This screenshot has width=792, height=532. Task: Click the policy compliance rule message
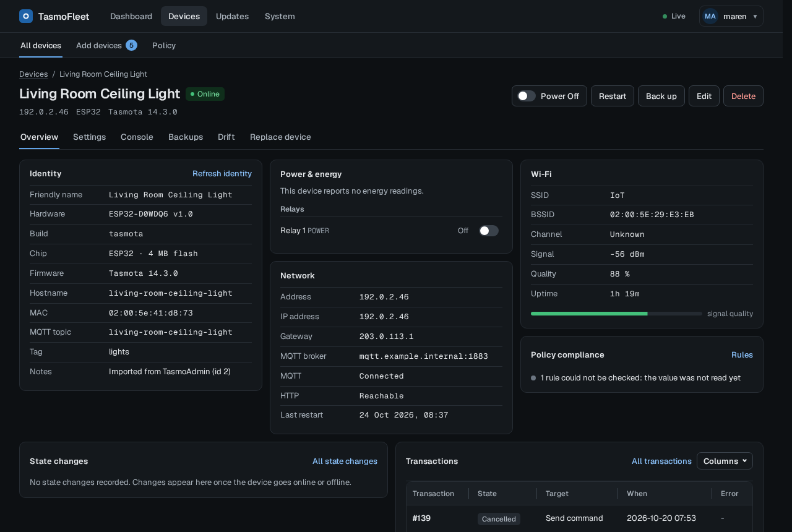tap(640, 377)
